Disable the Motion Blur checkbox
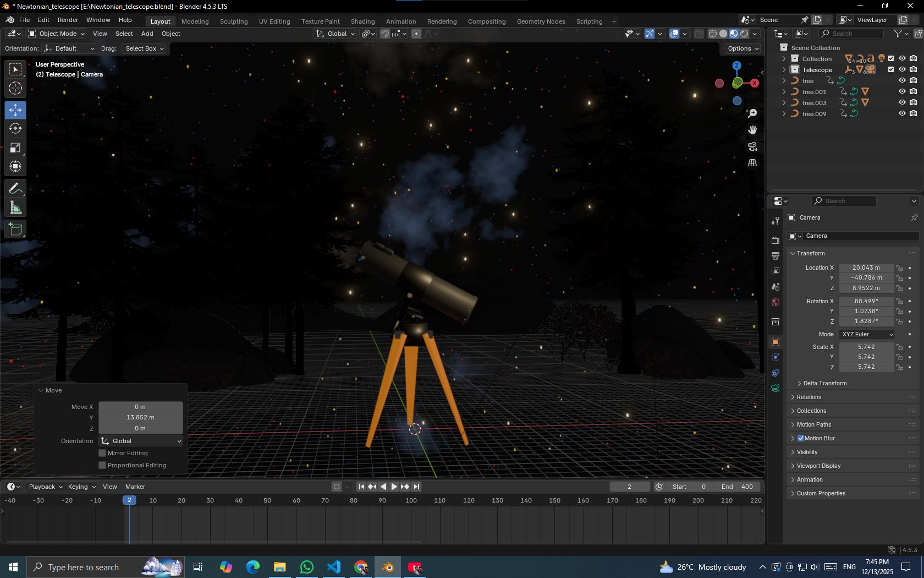924x578 pixels. coord(801,438)
